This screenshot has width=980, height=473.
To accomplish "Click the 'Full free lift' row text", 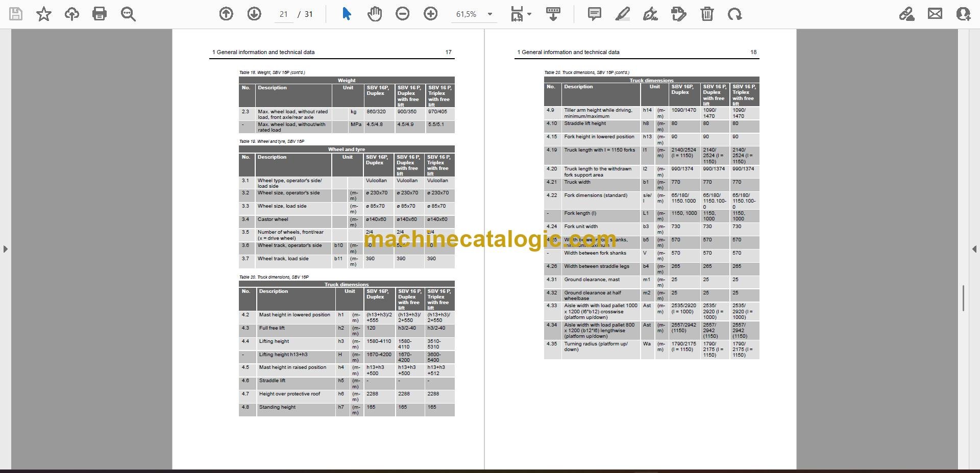I will pyautogui.click(x=272, y=328).
